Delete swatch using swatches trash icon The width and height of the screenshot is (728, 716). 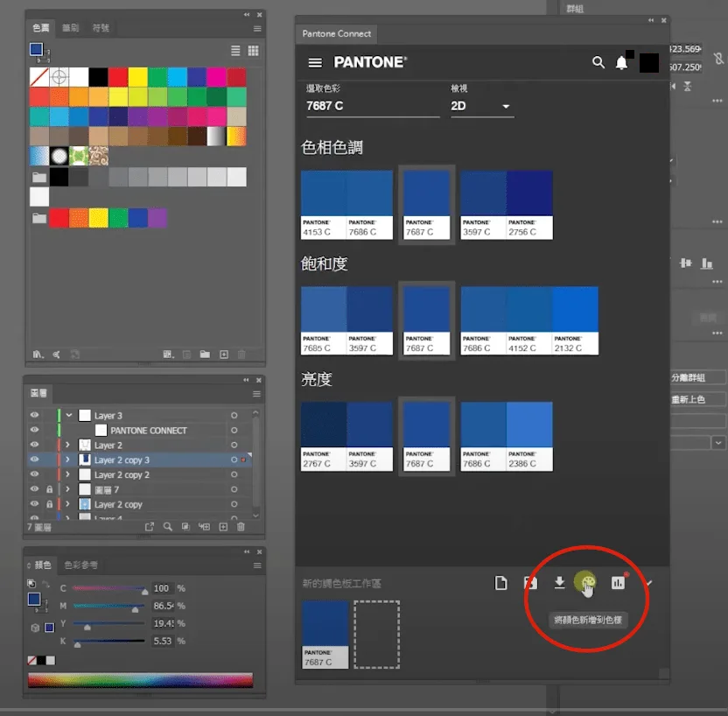(241, 354)
